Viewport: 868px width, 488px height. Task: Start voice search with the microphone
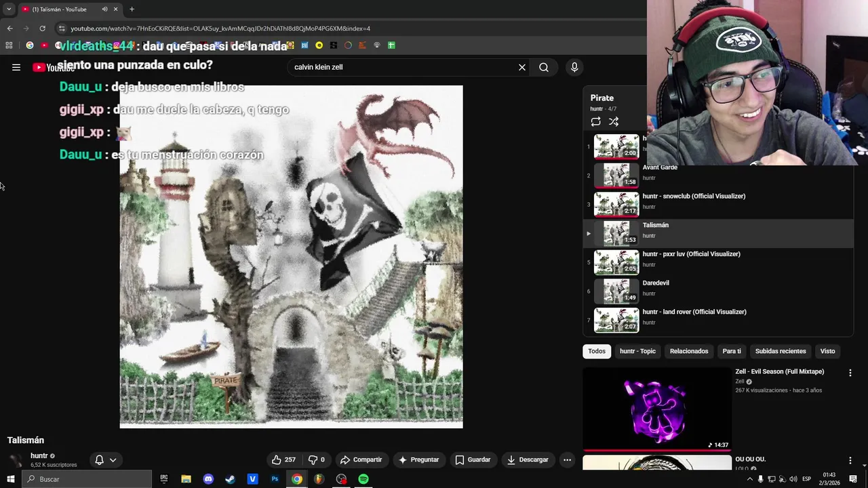(574, 67)
